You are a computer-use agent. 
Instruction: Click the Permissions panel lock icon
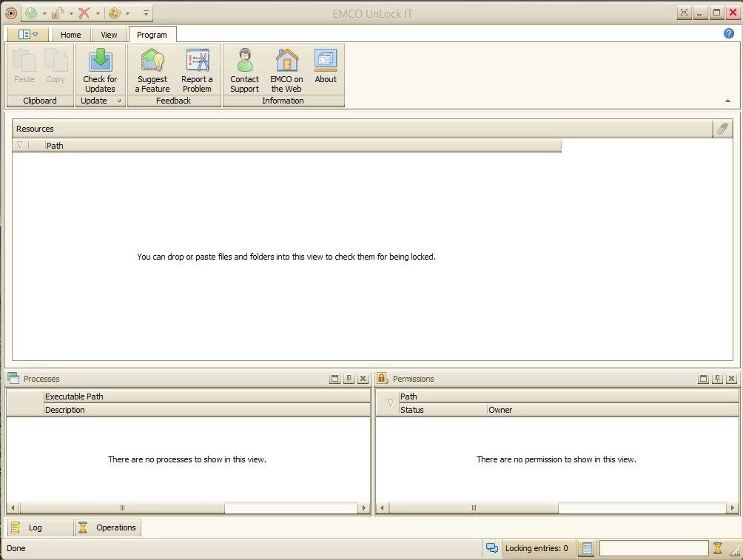pyautogui.click(x=382, y=377)
